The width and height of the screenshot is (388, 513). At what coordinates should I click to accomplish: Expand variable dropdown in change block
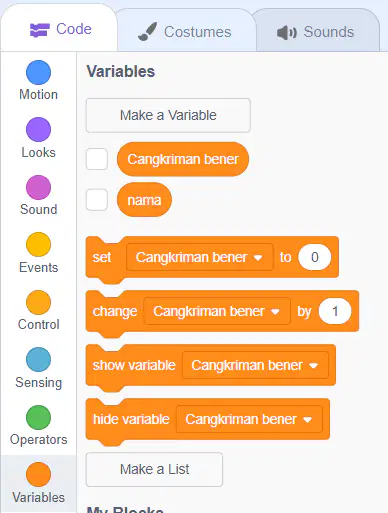(217, 311)
